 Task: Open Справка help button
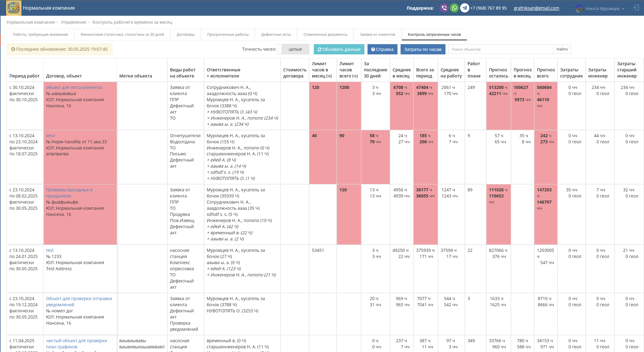(x=382, y=49)
